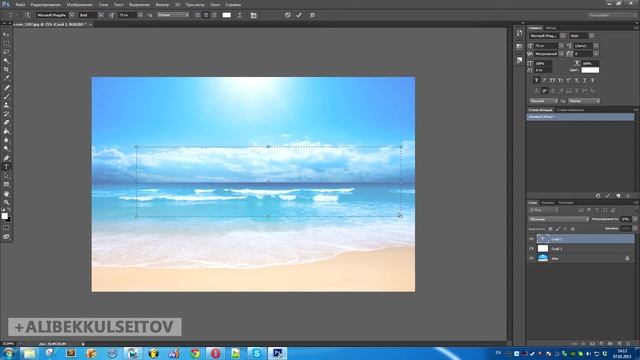Open leading dropdown in Character panel
This screenshot has height=360, width=640.
tap(596, 46)
